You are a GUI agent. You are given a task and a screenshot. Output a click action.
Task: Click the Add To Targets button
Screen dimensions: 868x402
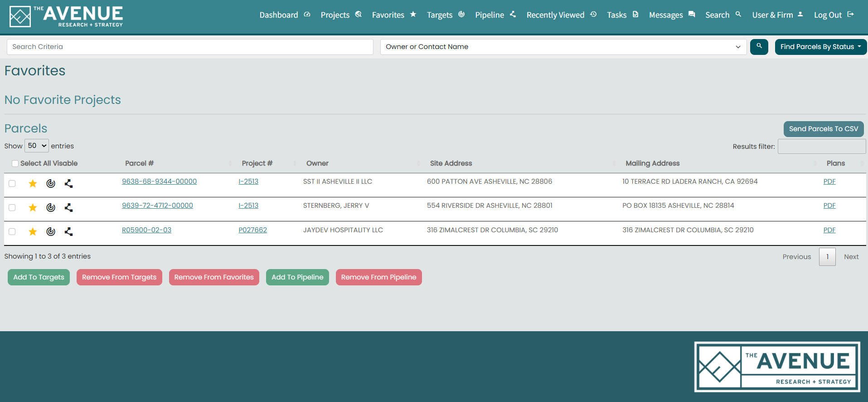point(39,277)
